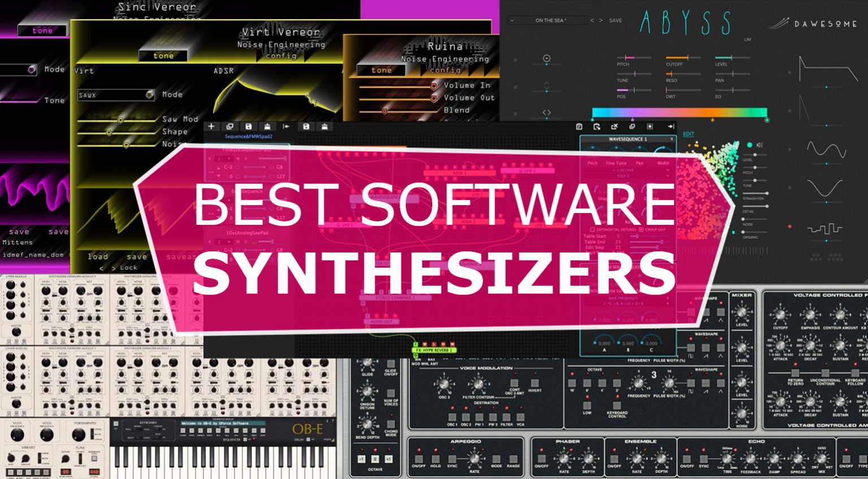
Task: Click the save patch icon in the patcher toolbar
Action: 250,125
